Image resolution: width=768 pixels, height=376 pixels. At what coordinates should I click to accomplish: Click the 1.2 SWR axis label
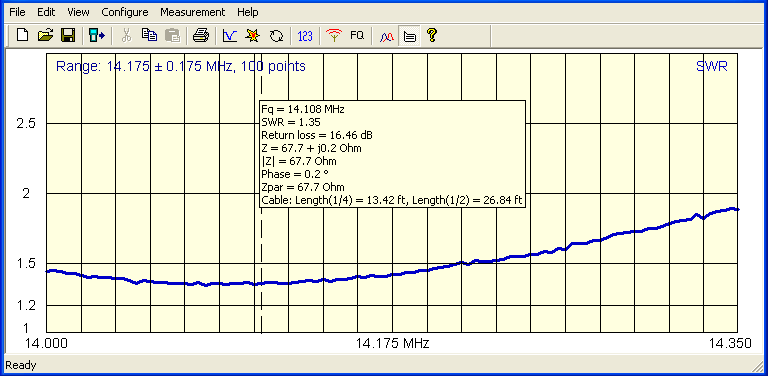[26, 306]
